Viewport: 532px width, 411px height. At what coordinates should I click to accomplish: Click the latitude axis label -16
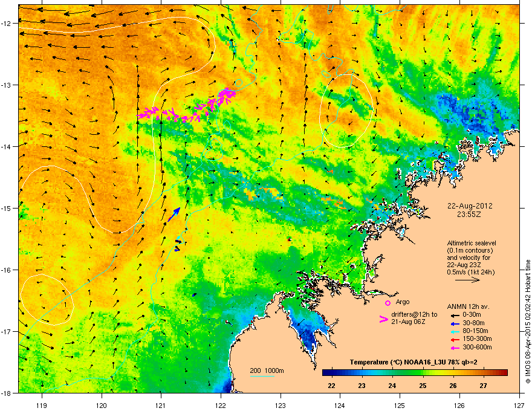pos(6,270)
